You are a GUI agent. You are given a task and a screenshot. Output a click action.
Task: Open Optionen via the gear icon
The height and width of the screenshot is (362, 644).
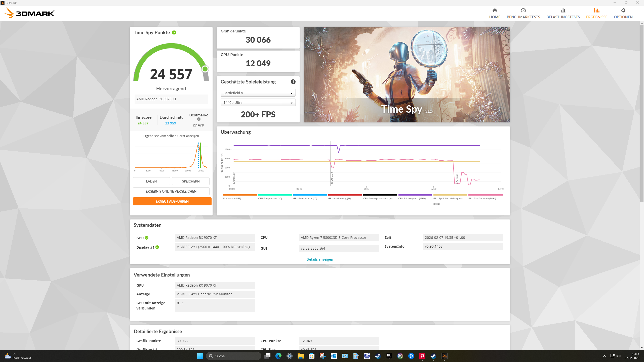tap(623, 10)
